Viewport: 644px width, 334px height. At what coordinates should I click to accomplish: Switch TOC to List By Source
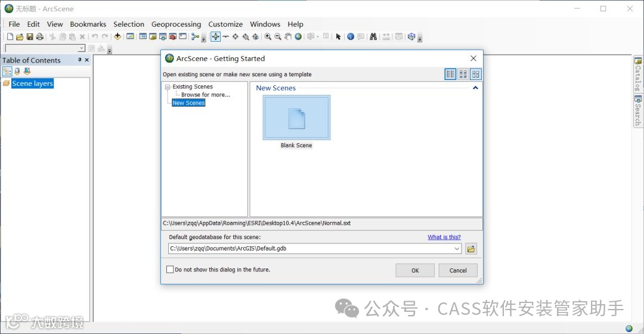(17, 71)
